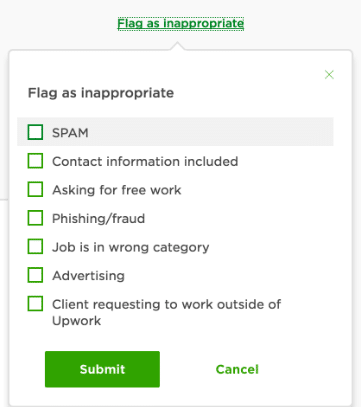361x407 pixels.
Task: Enable the Asking for free work checkbox
Action: pyautogui.click(x=35, y=189)
